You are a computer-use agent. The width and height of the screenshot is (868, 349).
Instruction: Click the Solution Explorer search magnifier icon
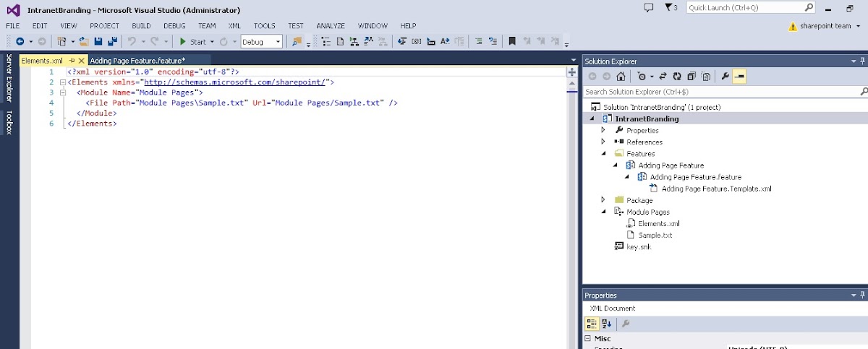point(864,92)
